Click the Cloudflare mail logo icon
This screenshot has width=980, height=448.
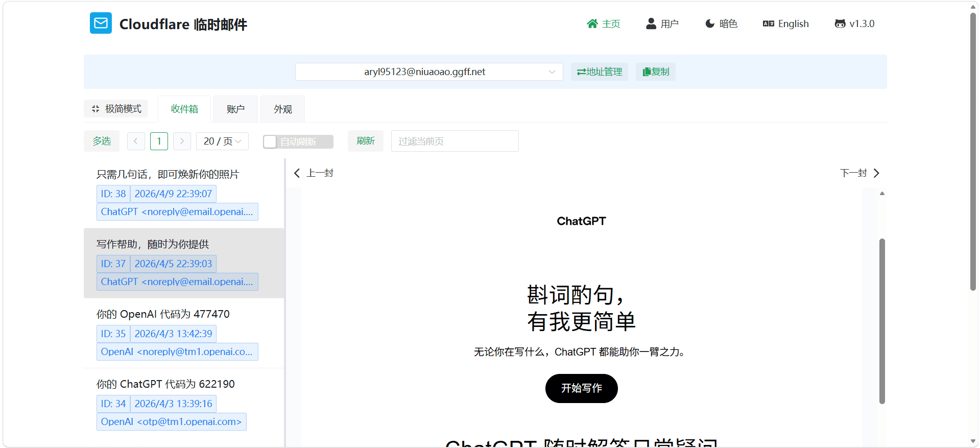pos(101,23)
